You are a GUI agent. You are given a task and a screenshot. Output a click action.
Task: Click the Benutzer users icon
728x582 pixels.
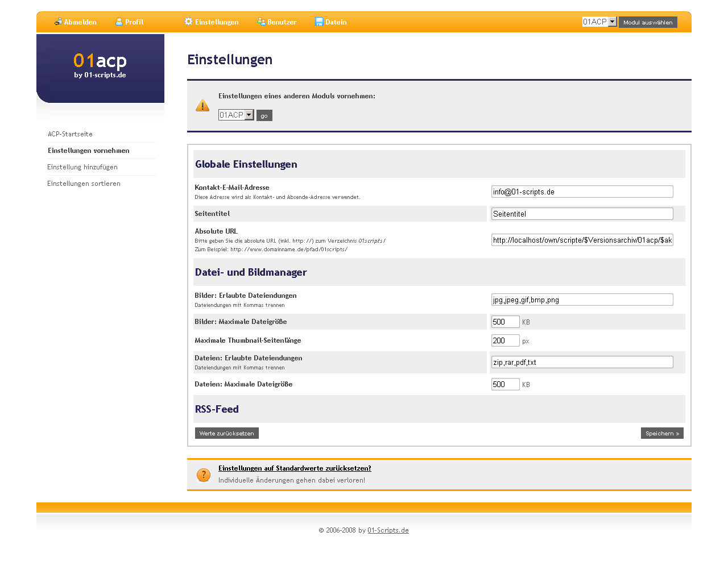[261, 22]
